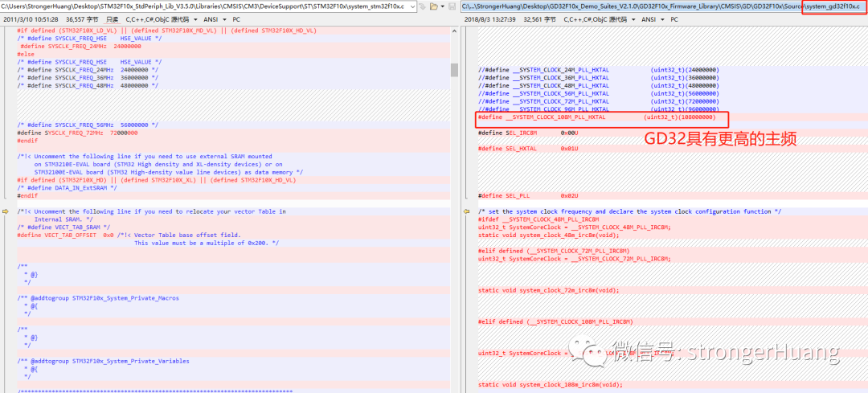Open the dropdown arrow beside the folder icon
The image size is (868, 393).
coord(442,6)
